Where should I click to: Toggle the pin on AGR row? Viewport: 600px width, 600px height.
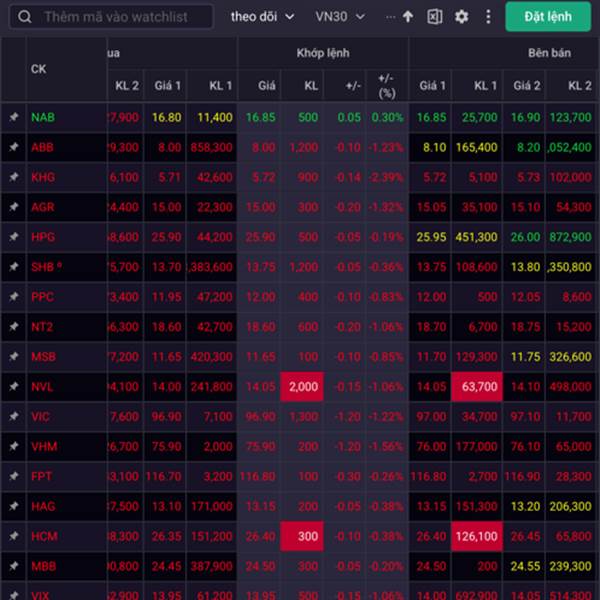point(14,206)
